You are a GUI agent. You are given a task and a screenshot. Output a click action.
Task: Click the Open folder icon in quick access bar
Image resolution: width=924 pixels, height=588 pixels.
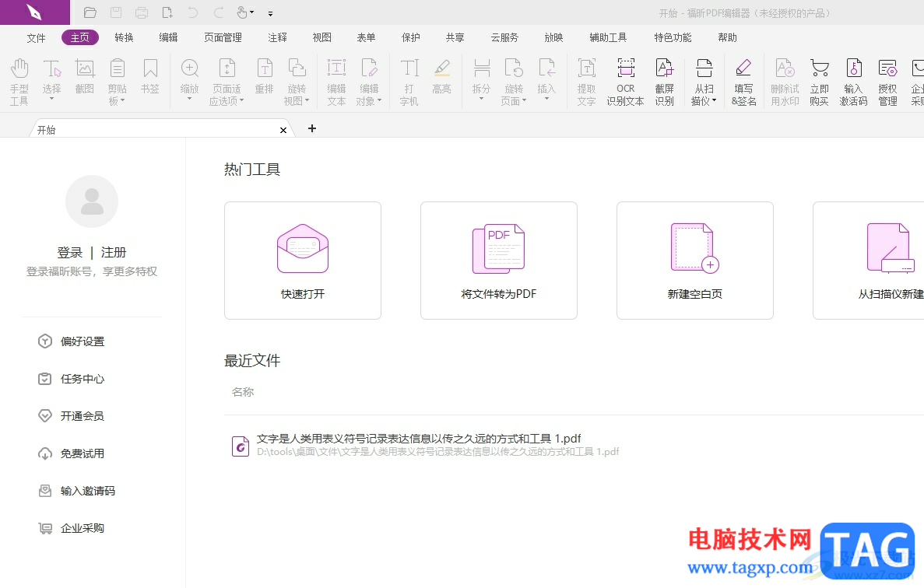pos(90,12)
